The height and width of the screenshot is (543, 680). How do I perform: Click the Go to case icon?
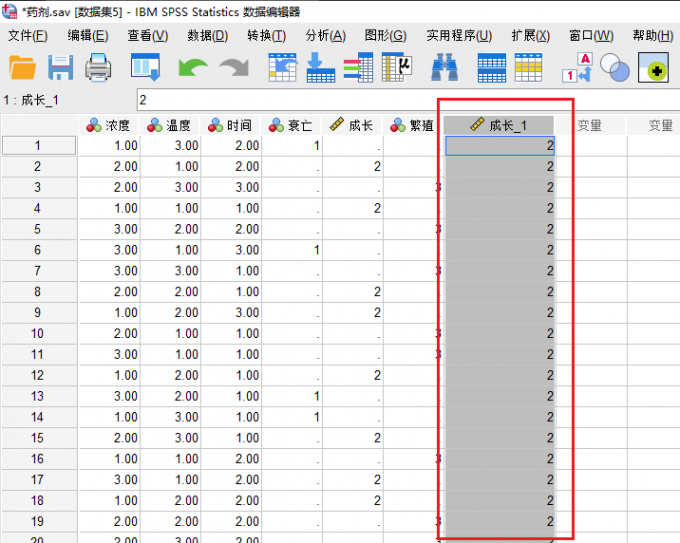tap(284, 68)
